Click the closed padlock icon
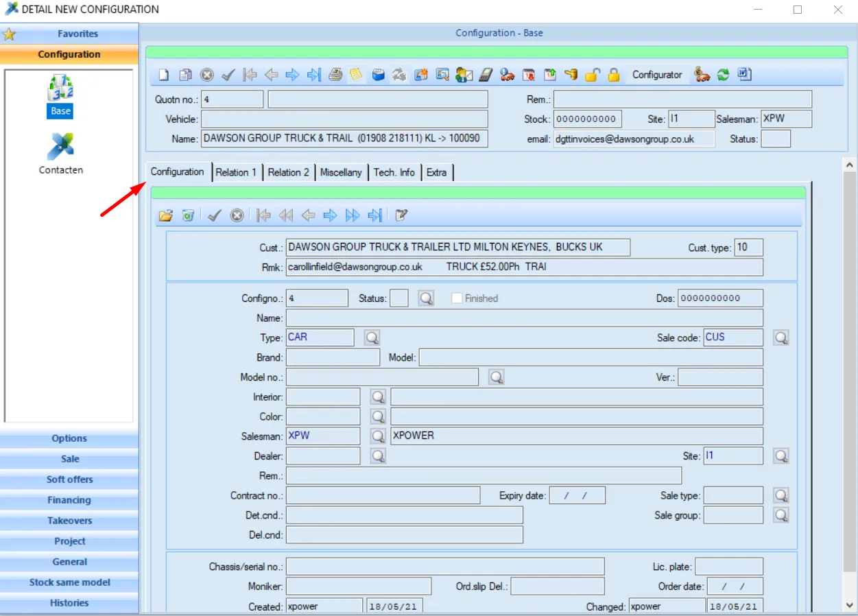 (x=614, y=75)
